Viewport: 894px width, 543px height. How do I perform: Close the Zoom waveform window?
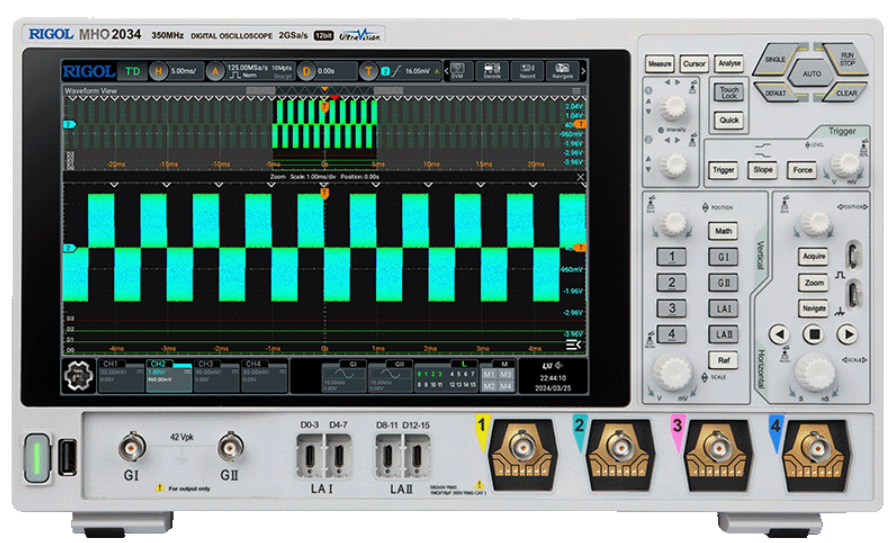[x=579, y=176]
